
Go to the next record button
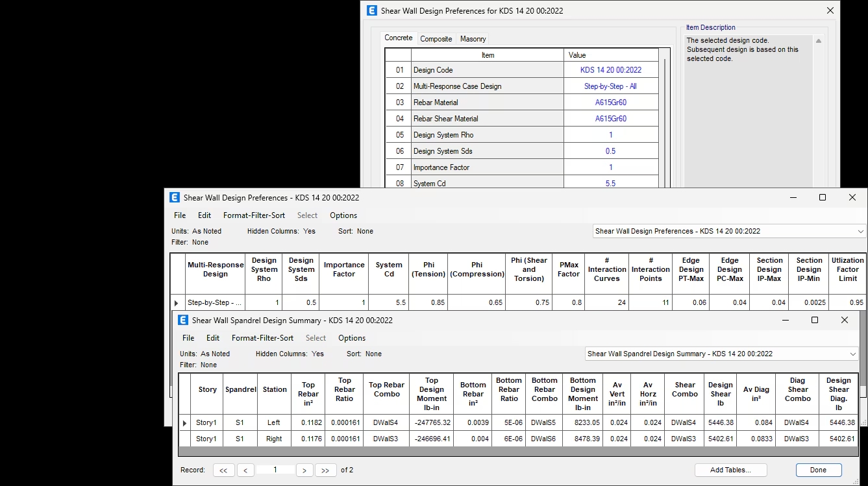[304, 470]
